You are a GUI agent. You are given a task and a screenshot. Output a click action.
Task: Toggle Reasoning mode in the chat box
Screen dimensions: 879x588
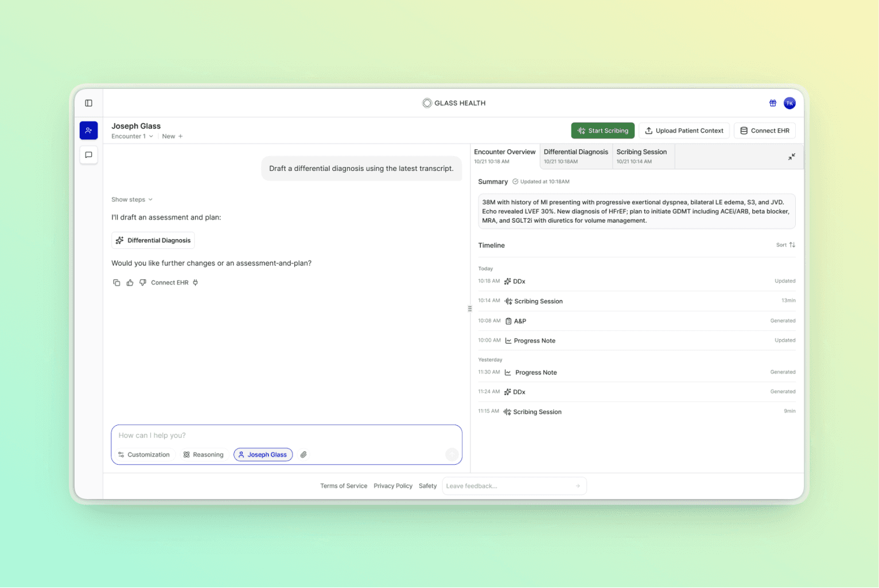click(204, 455)
